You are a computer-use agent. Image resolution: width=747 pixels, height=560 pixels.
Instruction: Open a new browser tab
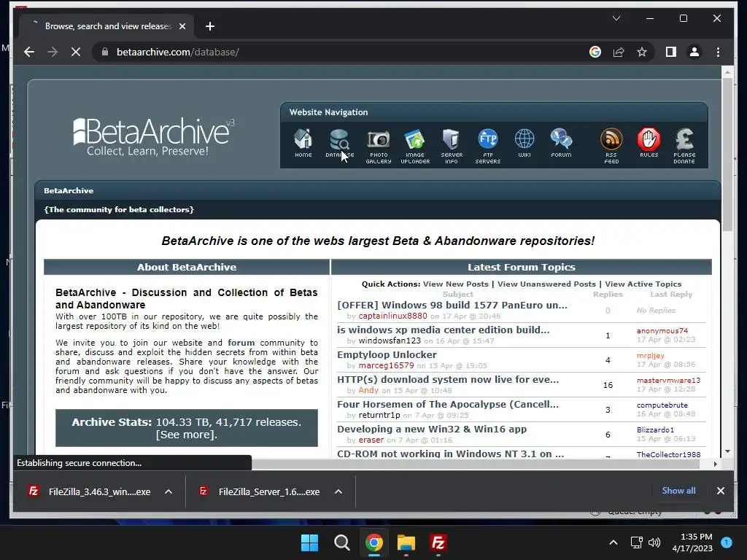pyautogui.click(x=209, y=26)
